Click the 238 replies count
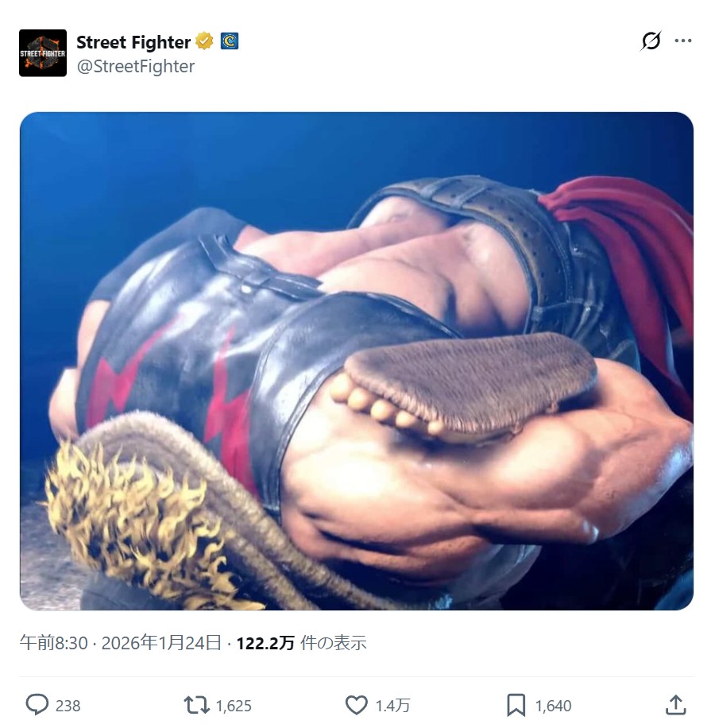Viewport: 711px width, 728px height. pyautogui.click(x=68, y=706)
